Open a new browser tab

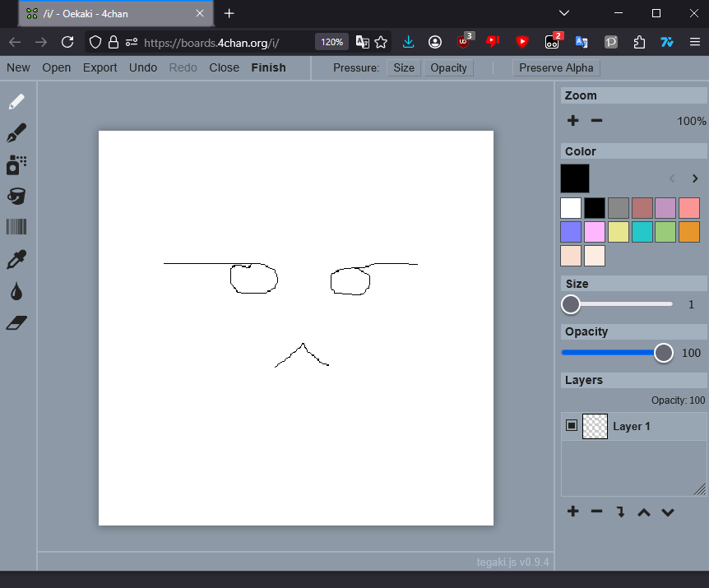(x=229, y=13)
